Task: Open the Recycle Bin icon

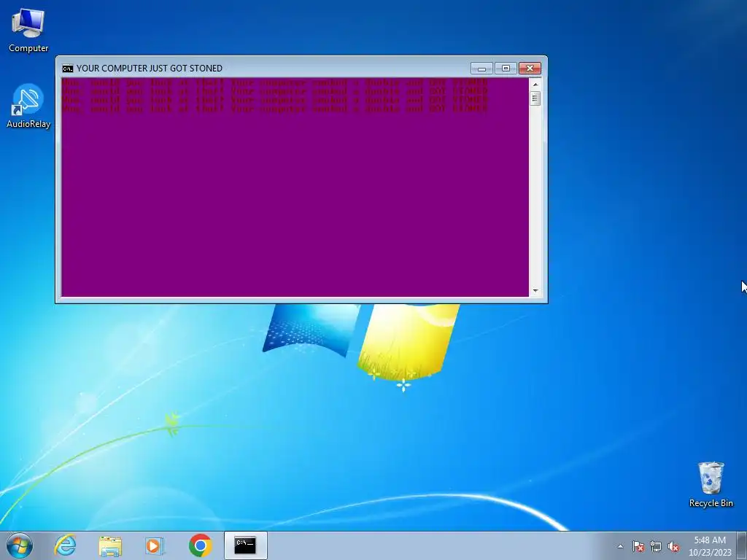Action: [x=711, y=484]
